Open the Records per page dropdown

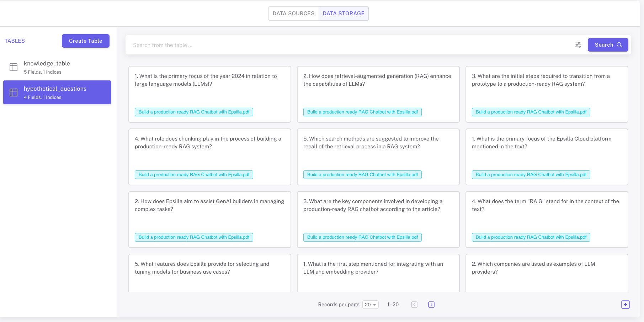pos(370,305)
